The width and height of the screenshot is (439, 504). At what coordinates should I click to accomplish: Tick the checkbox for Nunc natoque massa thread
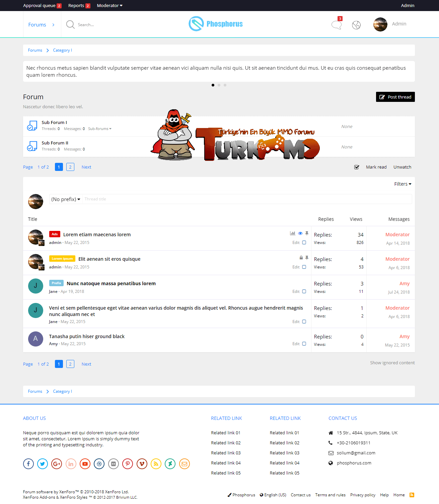pos(304,292)
